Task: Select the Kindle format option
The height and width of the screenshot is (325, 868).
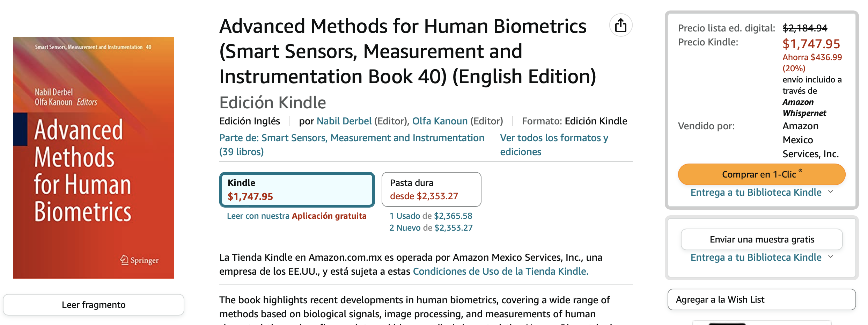Action: point(297,189)
